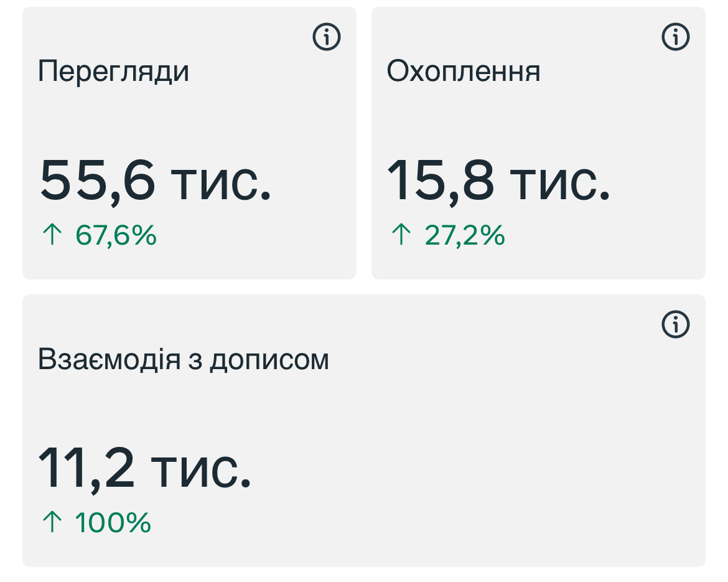Click the green up arrow beside 100%

[x=53, y=522]
